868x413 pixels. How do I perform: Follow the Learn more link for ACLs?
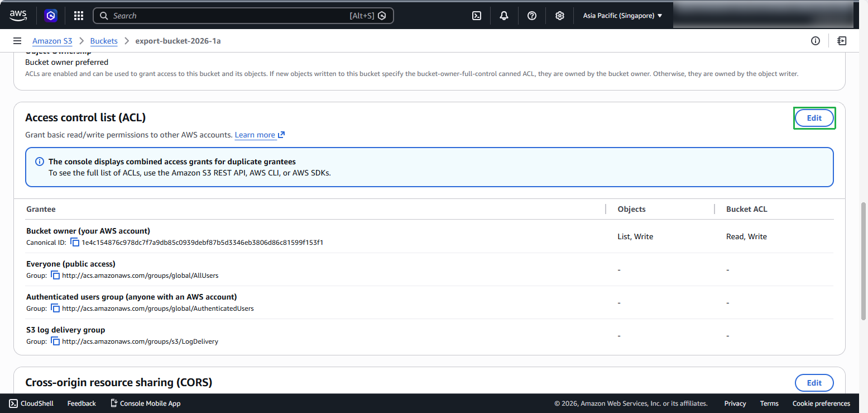(x=255, y=135)
